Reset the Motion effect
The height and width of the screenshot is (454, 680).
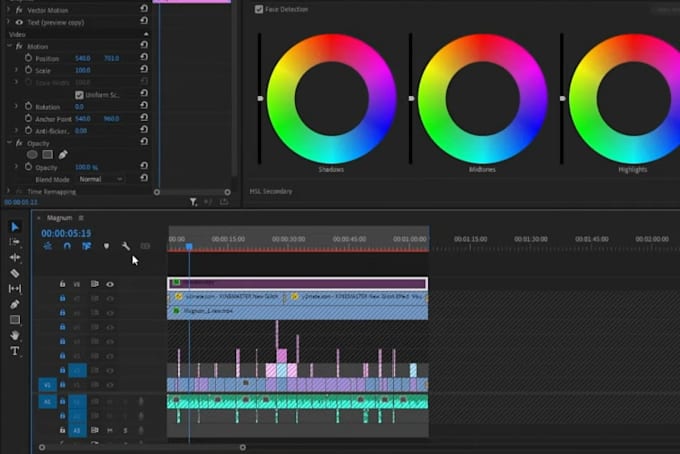144,45
